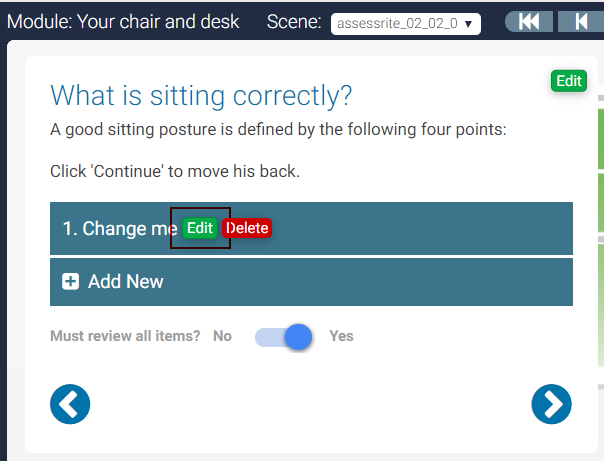604x461 pixels.
Task: Toggle the 'Must review all items' switch
Action: pyautogui.click(x=285, y=337)
